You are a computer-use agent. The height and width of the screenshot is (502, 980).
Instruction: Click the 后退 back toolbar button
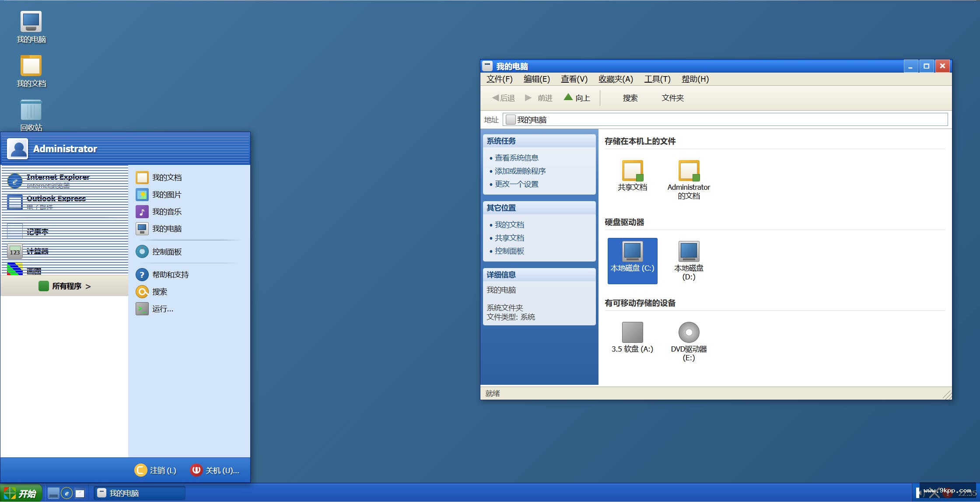[503, 98]
